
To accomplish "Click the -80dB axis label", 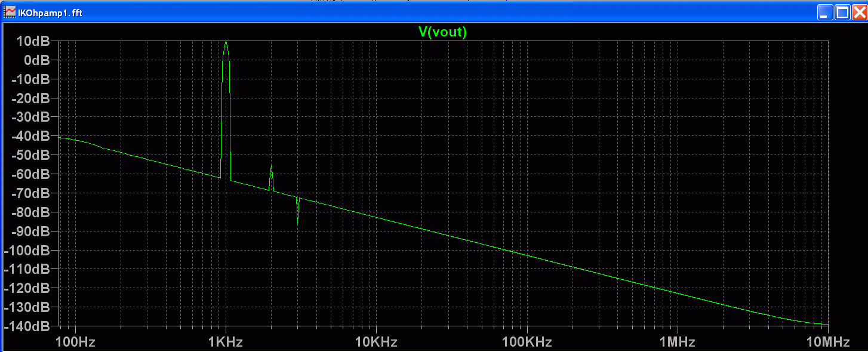I will point(32,212).
